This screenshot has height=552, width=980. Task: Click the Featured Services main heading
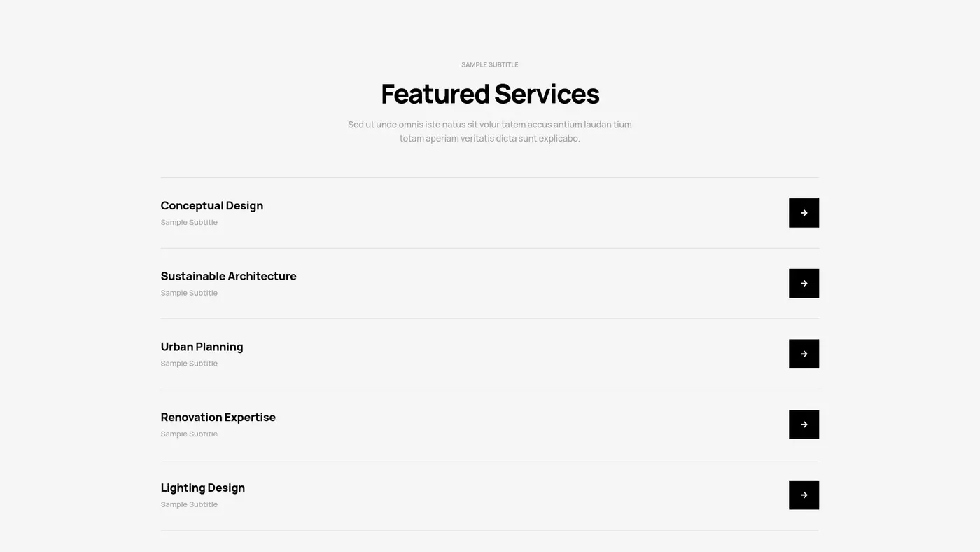490,94
